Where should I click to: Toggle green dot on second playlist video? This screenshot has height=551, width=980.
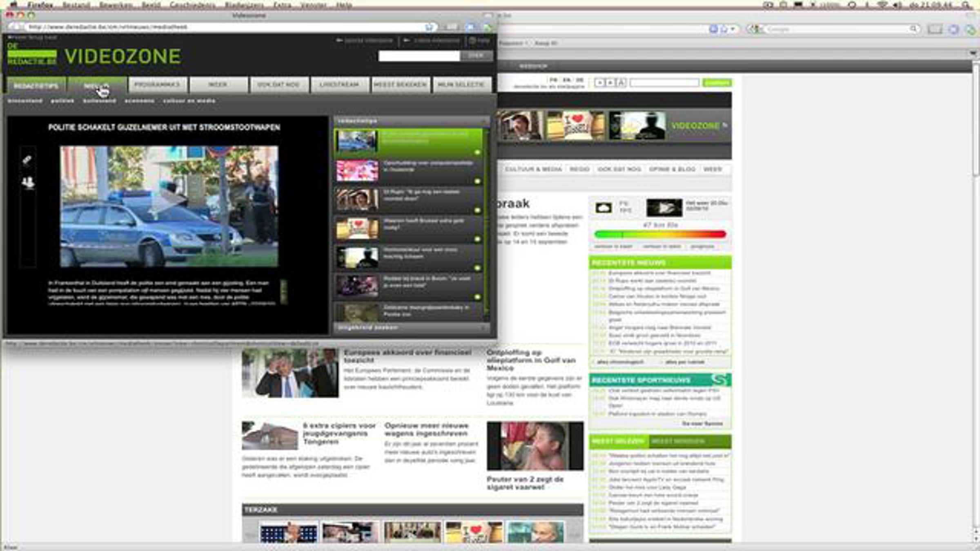pyautogui.click(x=477, y=181)
